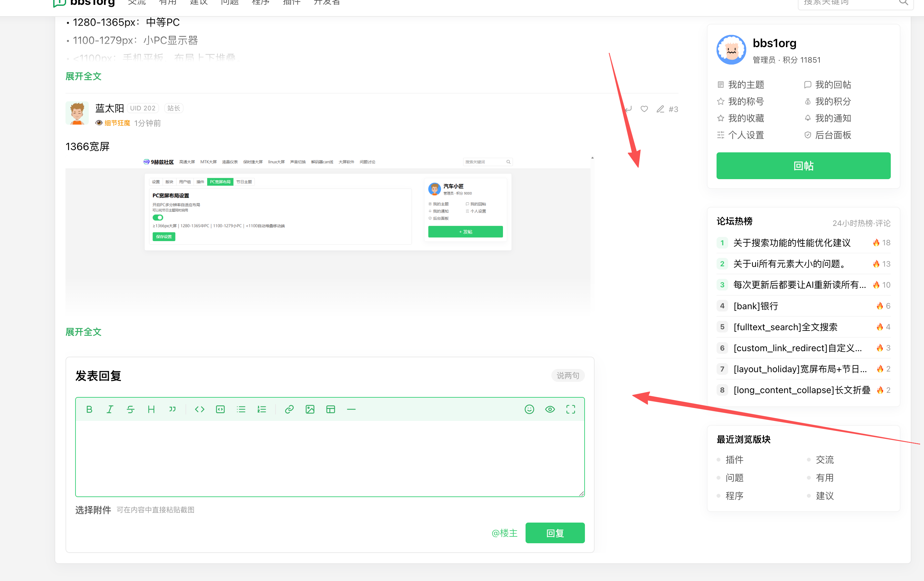Screen dimensions: 924x581
Task: Insert a hyperlink via link icon
Action: point(289,409)
